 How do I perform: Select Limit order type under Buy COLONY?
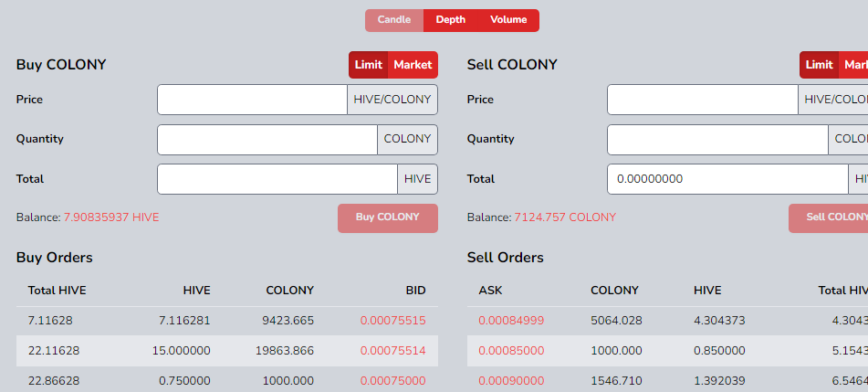(x=369, y=65)
